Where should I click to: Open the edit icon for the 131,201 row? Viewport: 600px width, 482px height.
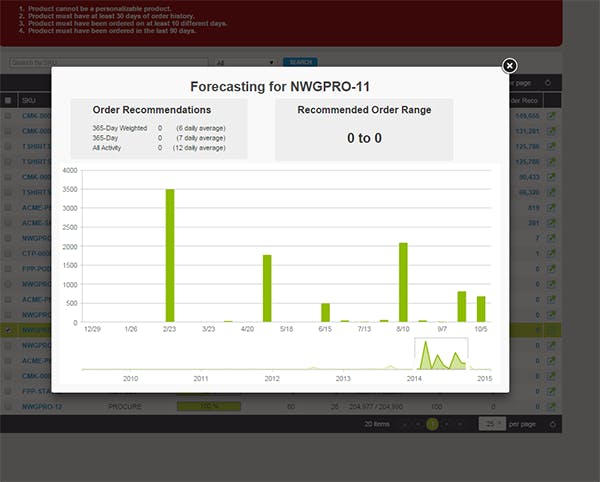click(551, 131)
